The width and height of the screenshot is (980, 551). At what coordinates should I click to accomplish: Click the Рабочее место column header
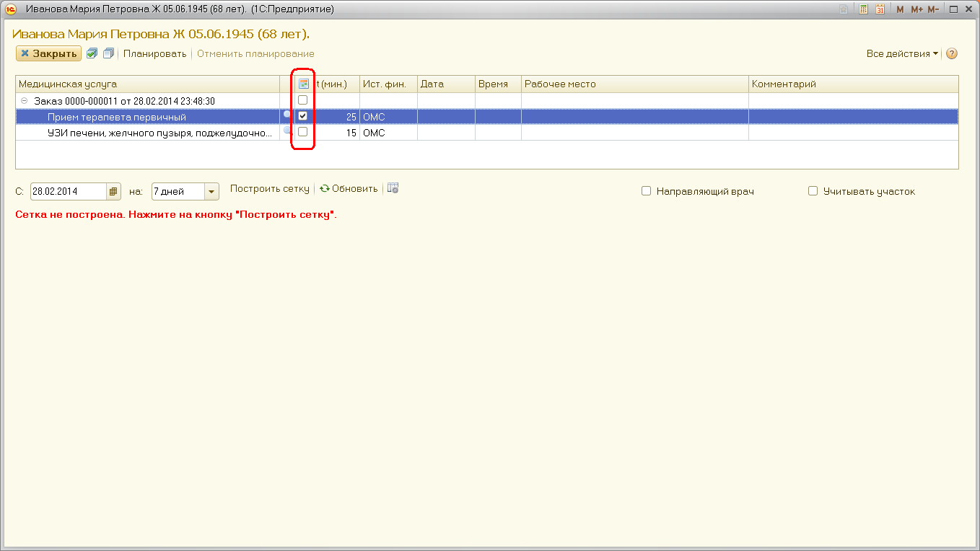click(635, 84)
